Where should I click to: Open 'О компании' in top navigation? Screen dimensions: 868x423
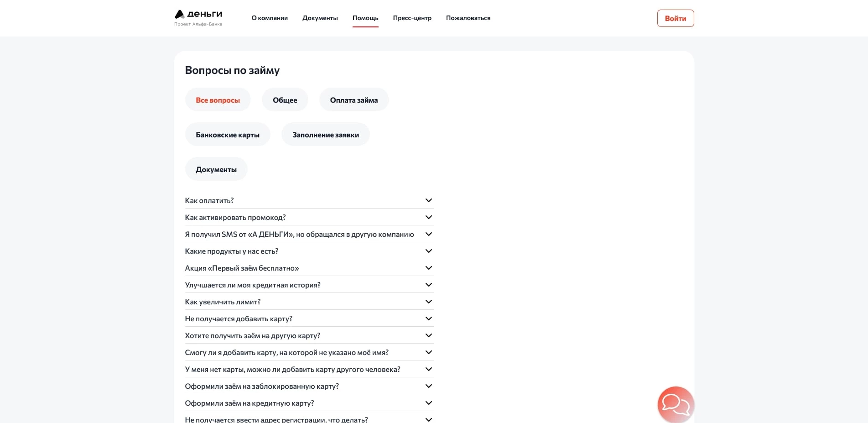(270, 18)
